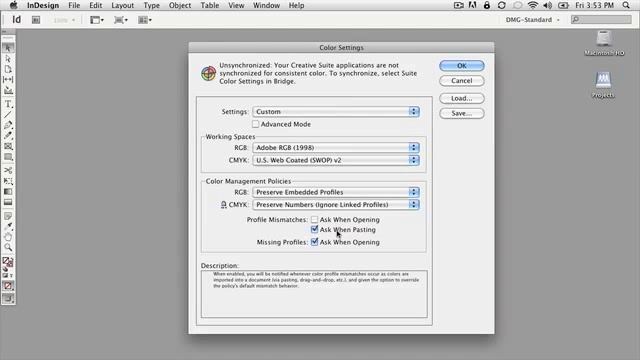This screenshot has width=640, height=360.
Task: Open the Table menu
Action: click(x=209, y=5)
